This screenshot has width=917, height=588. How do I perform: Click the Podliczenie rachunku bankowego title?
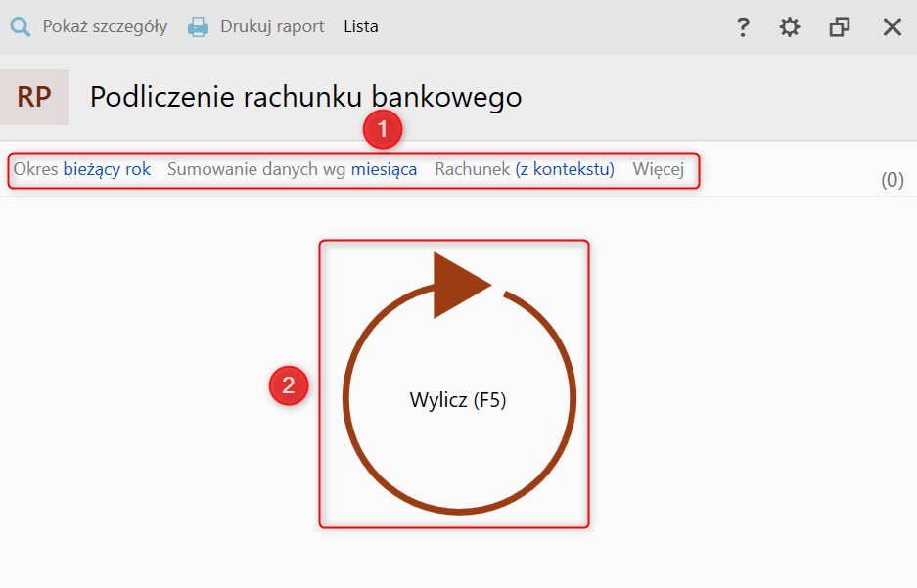click(x=306, y=97)
